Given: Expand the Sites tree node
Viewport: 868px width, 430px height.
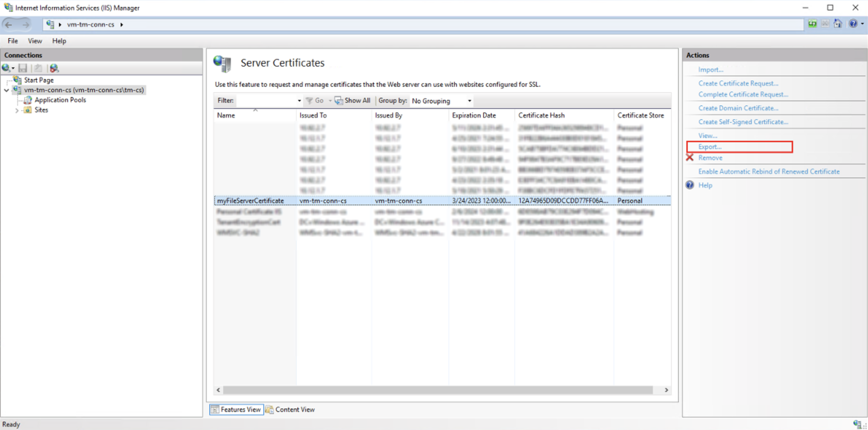Looking at the screenshot, I should (x=17, y=110).
